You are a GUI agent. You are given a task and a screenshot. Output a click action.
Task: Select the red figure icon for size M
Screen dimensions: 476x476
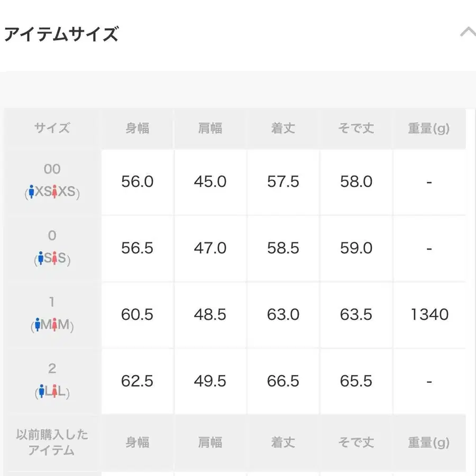[x=55, y=324]
